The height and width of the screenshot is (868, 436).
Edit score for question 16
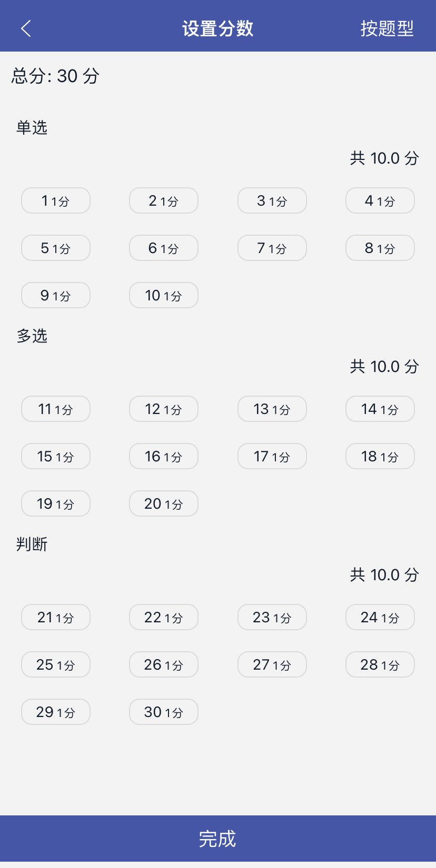[164, 456]
